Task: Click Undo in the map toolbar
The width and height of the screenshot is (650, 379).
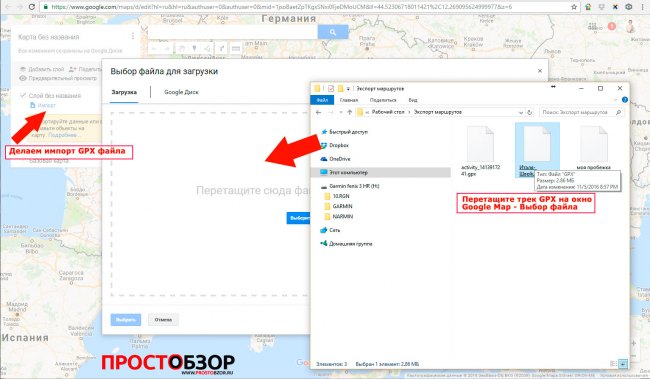Action: tap(154, 49)
